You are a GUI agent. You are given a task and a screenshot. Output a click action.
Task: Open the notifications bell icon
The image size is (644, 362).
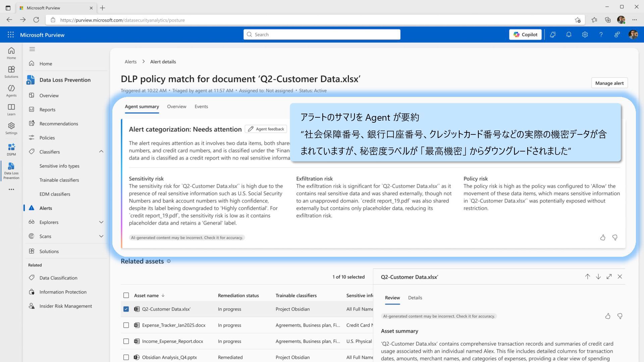(569, 35)
